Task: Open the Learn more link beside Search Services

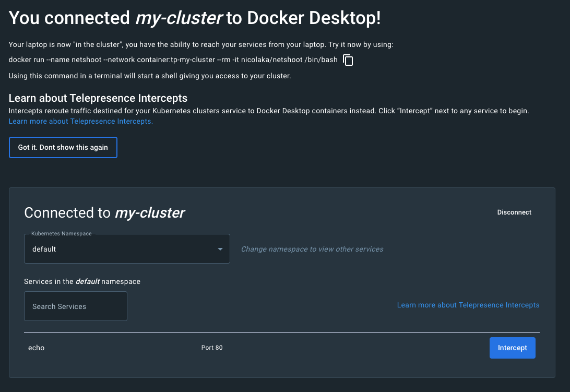Action: point(468,305)
